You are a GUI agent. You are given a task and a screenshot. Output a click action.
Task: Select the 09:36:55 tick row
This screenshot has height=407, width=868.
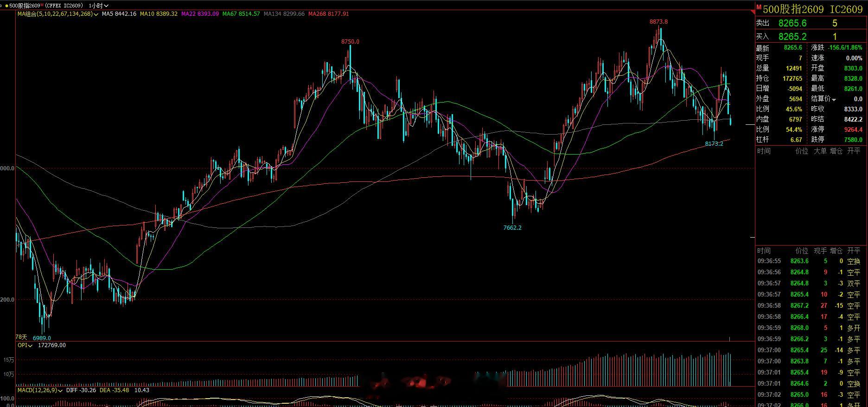tap(810, 261)
